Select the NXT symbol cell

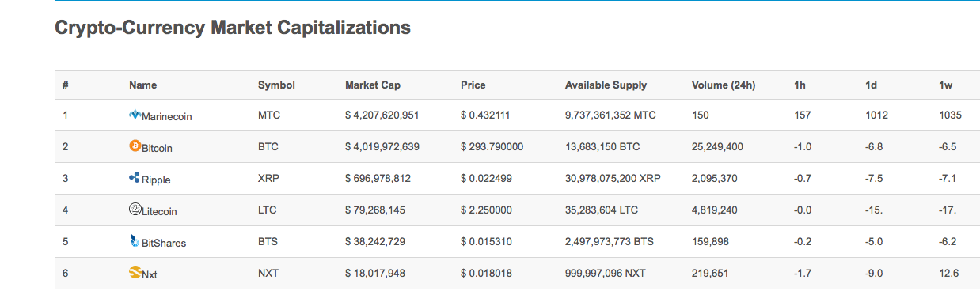(x=268, y=273)
